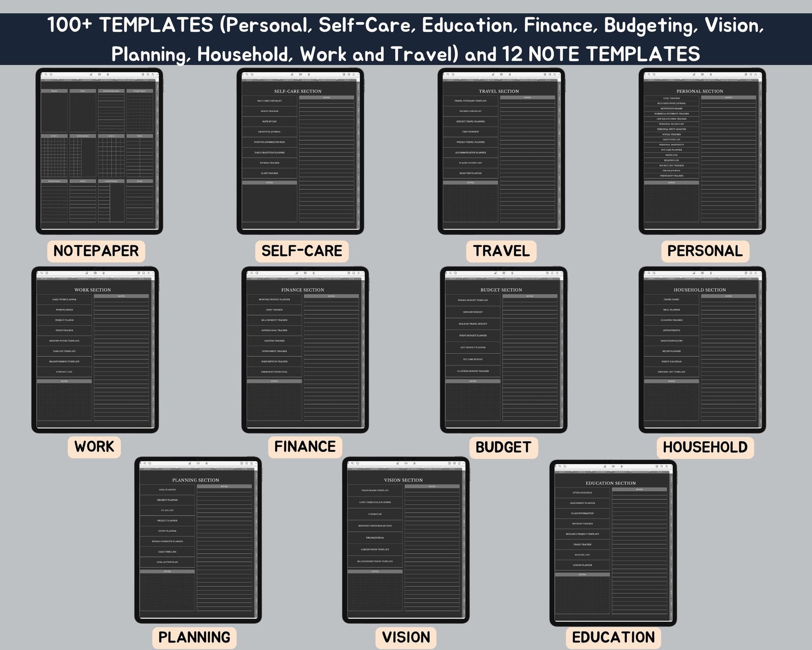Click the HOUSEHOLD label badge
This screenshot has width=812, height=650.
click(x=705, y=447)
